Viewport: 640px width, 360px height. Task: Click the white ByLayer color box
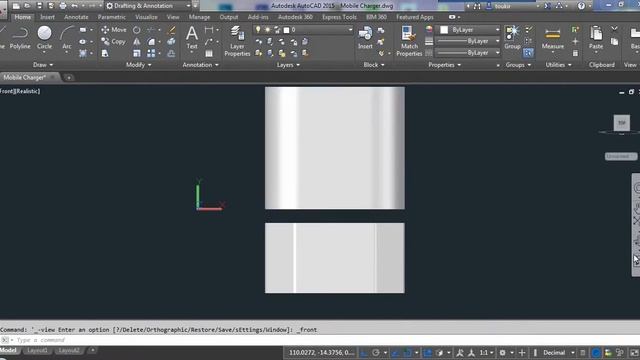(444, 30)
